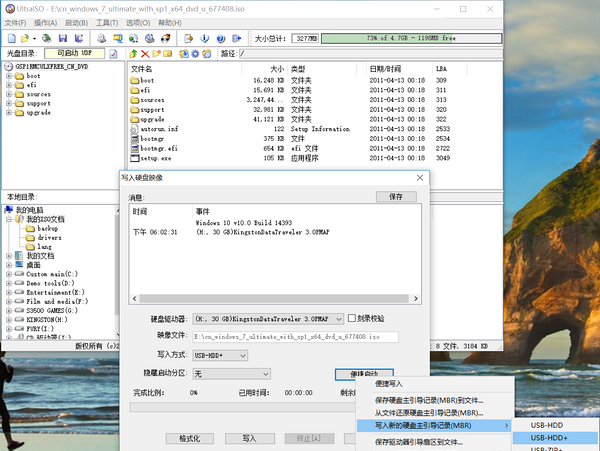This screenshot has width=600, height=451.
Task: Open the 操作(A) menu
Action: click(x=46, y=23)
